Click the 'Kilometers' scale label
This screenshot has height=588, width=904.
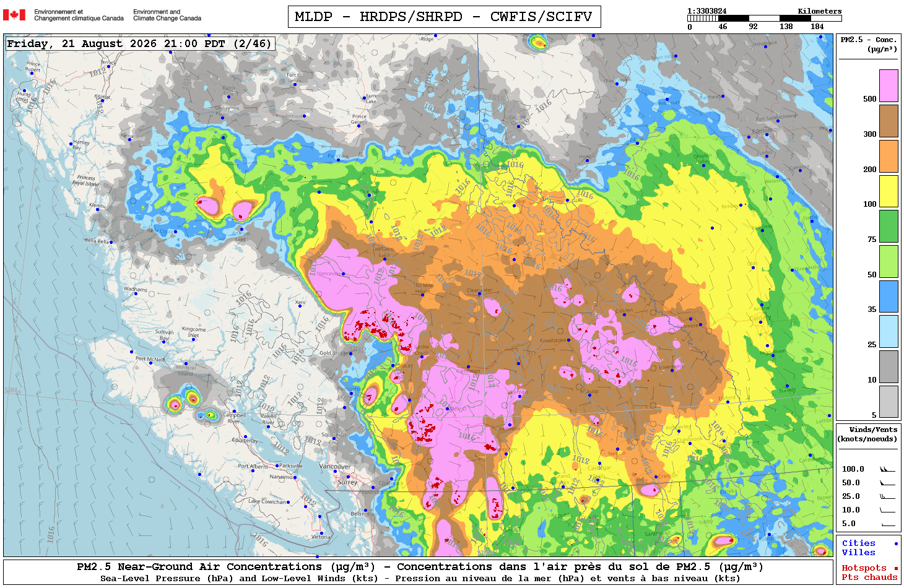(x=820, y=11)
